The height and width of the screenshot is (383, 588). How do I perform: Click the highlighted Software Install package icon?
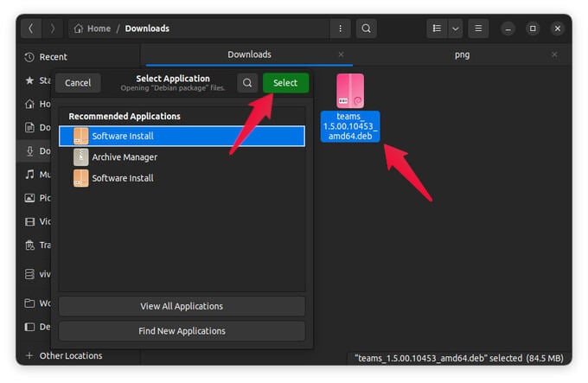(81, 136)
